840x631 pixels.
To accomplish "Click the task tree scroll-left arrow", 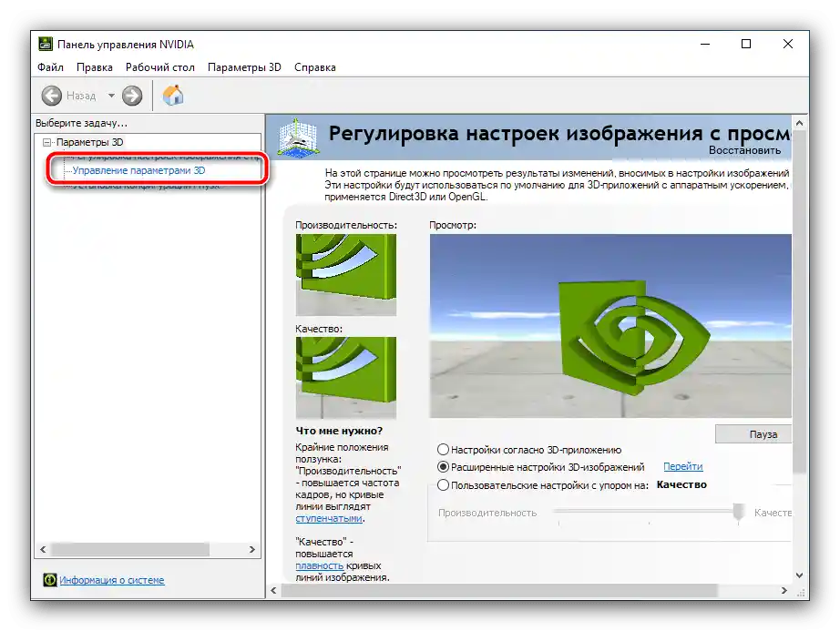I will (43, 550).
